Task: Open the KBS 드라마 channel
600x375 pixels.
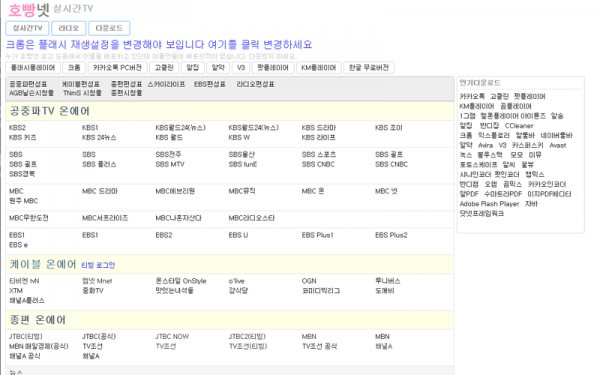Action: [319, 128]
